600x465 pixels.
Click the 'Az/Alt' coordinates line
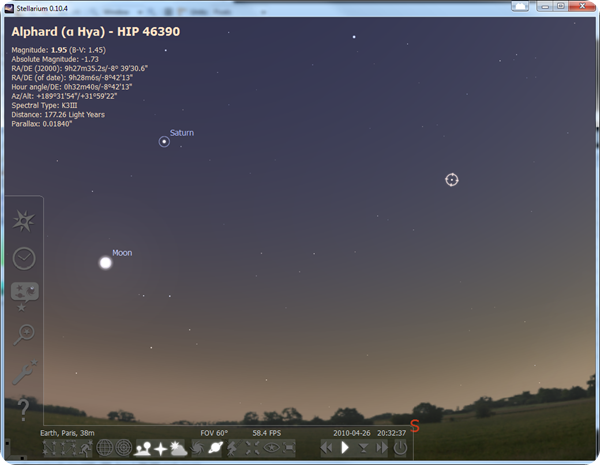64,96
